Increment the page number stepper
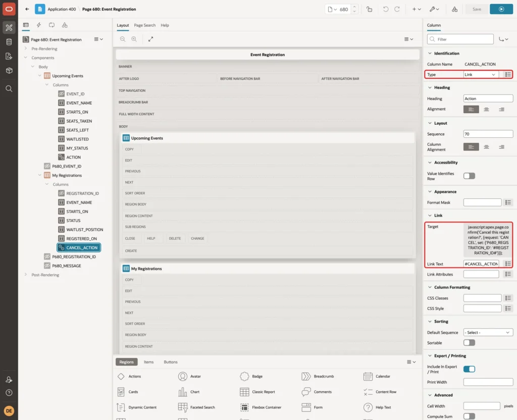This screenshot has height=420, width=517. click(x=354, y=7)
